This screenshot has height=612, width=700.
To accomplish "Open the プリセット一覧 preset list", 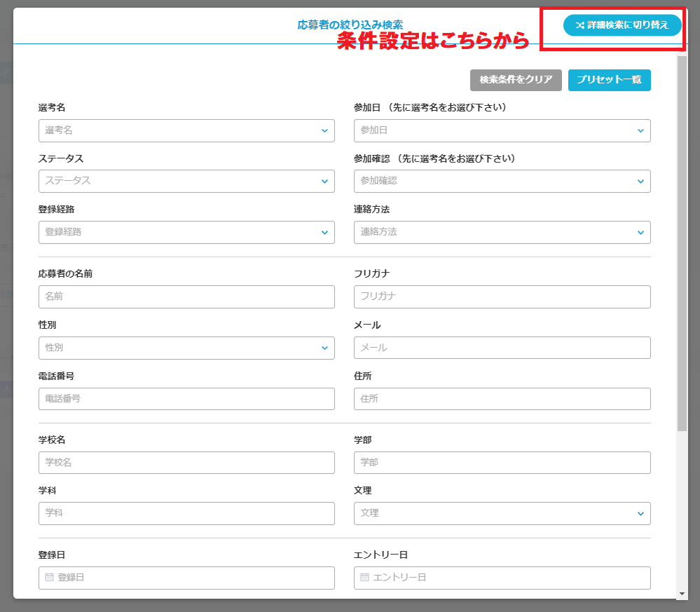I will (609, 80).
